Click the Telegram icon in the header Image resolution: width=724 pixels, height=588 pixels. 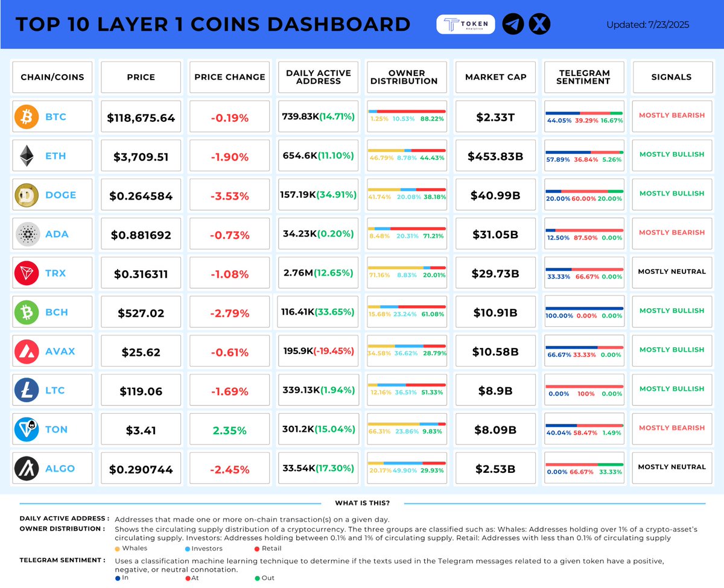pos(513,24)
